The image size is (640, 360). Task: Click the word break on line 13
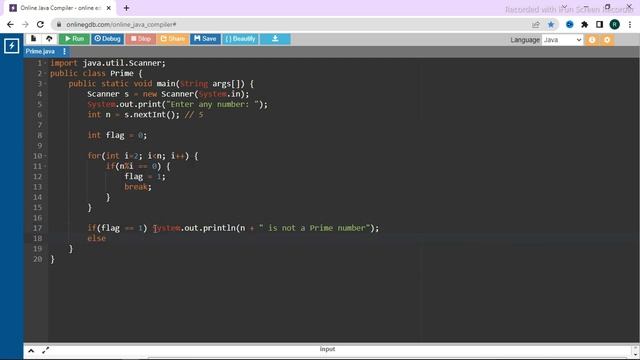pyautogui.click(x=136, y=187)
